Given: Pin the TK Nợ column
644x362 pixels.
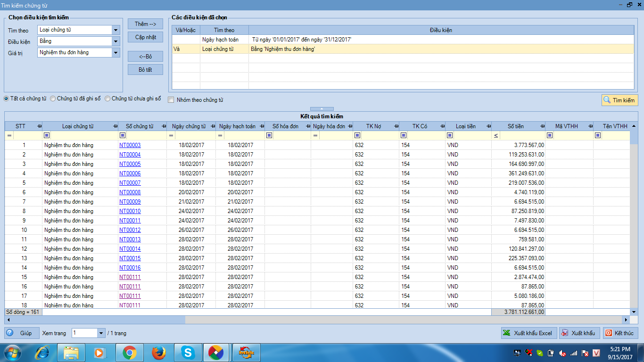Looking at the screenshot, I should [396, 126].
